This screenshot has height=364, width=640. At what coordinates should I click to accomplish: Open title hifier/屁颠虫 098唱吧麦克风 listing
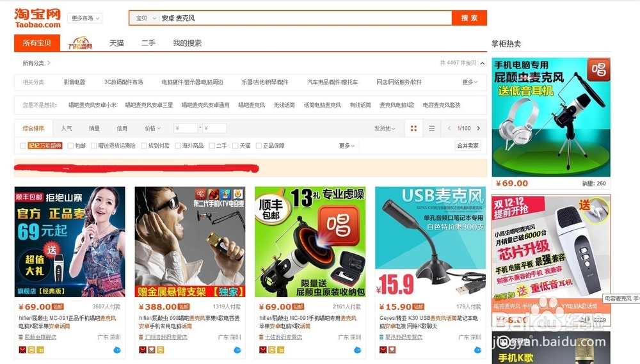point(189,322)
